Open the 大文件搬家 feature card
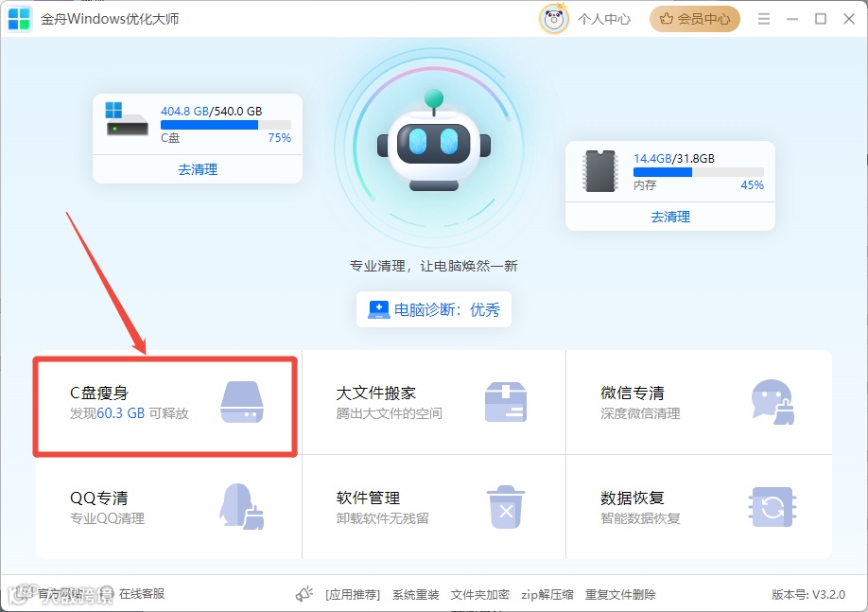This screenshot has width=868, height=612. point(434,402)
